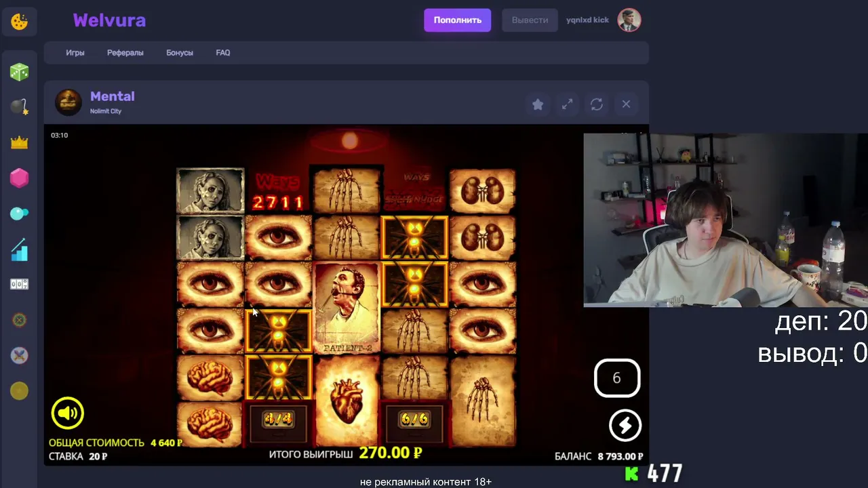Click the Patient-2 portrait symbol

(x=346, y=308)
